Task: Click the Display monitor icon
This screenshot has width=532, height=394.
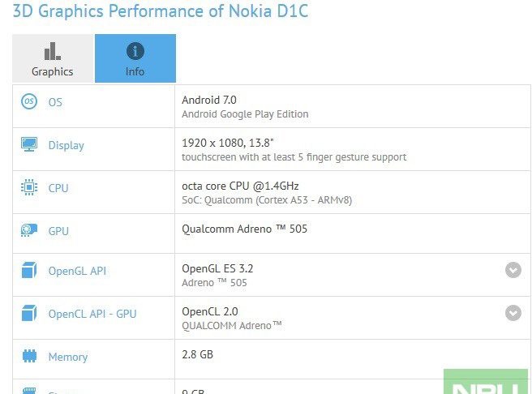Action: [29, 145]
